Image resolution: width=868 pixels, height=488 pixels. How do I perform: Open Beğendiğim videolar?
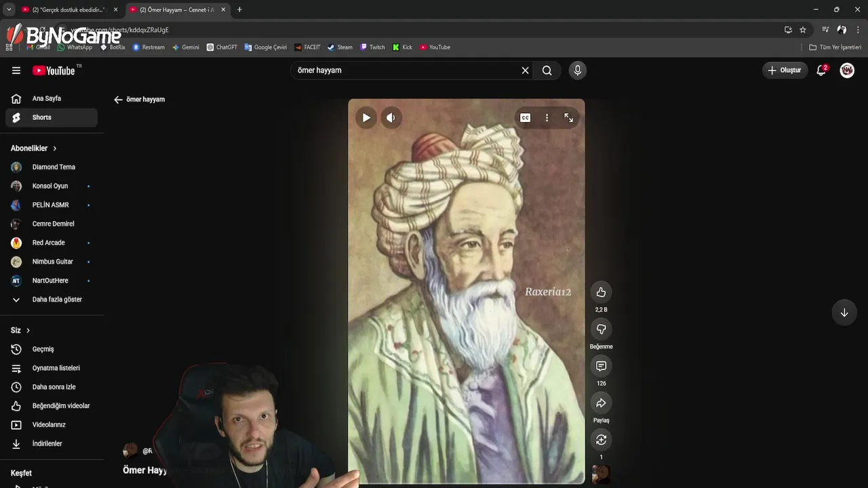click(52, 406)
